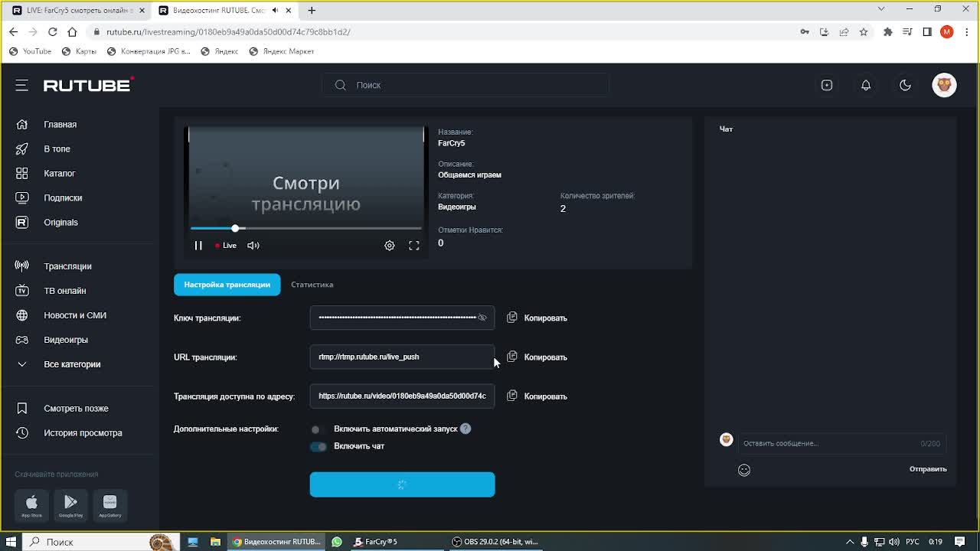This screenshot has width=980, height=551.
Task: Open the YouTube bookmark
Action: click(x=31, y=51)
